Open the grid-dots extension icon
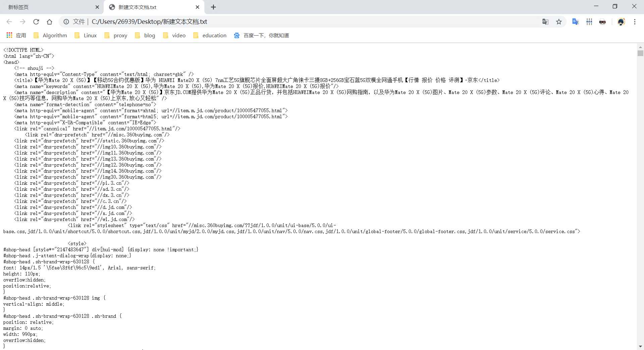The width and height of the screenshot is (644, 350). click(x=589, y=22)
